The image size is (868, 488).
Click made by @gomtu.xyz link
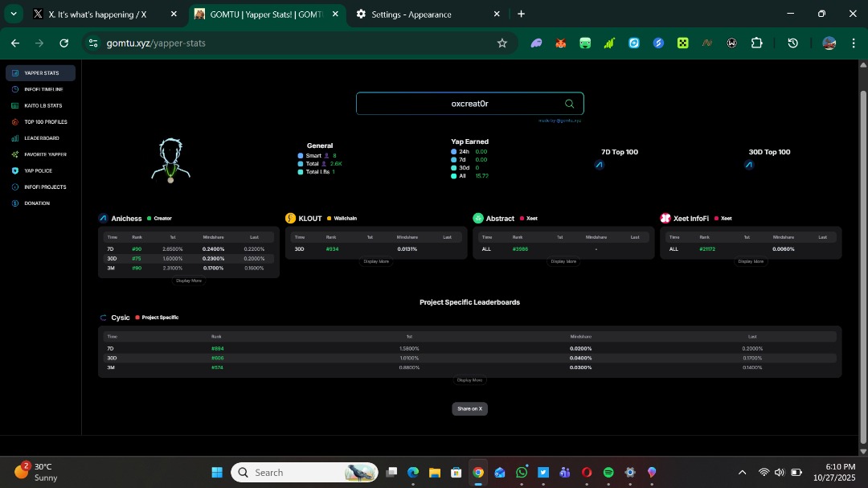pyautogui.click(x=559, y=121)
